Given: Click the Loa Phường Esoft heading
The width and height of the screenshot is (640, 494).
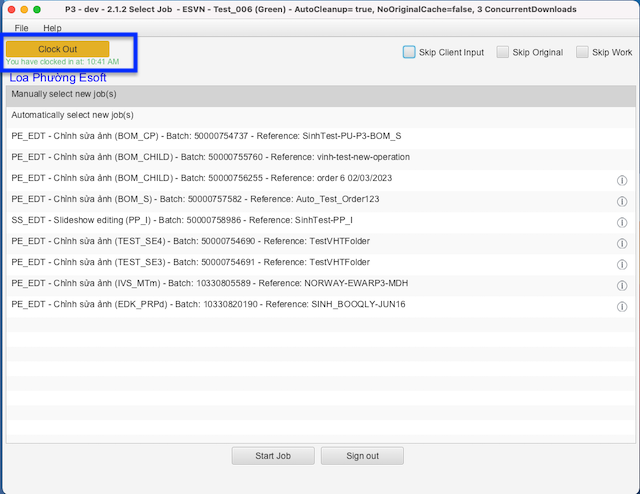Looking at the screenshot, I should [x=58, y=78].
